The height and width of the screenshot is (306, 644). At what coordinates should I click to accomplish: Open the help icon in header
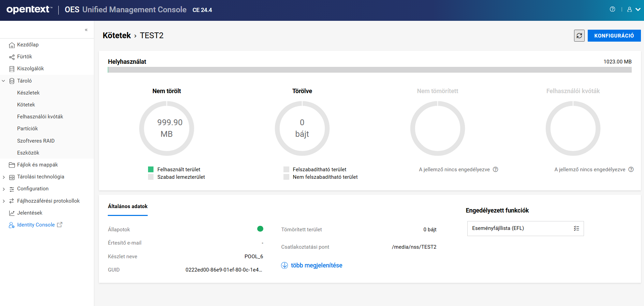pyautogui.click(x=612, y=9)
